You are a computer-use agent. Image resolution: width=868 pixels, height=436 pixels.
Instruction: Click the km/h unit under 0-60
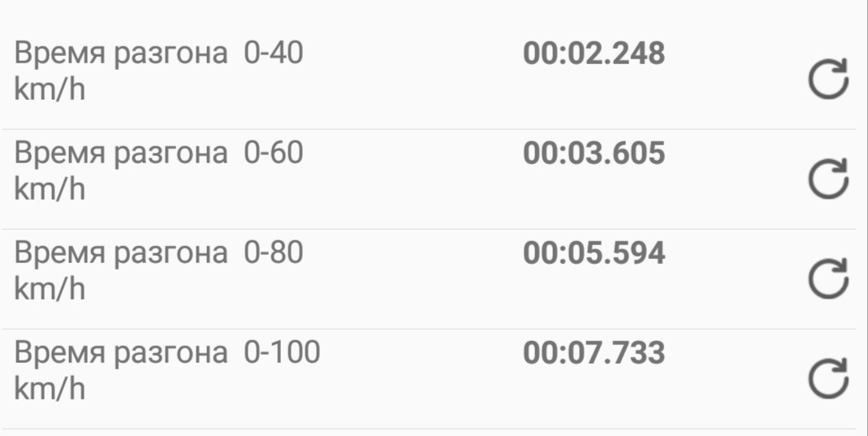[x=50, y=190]
